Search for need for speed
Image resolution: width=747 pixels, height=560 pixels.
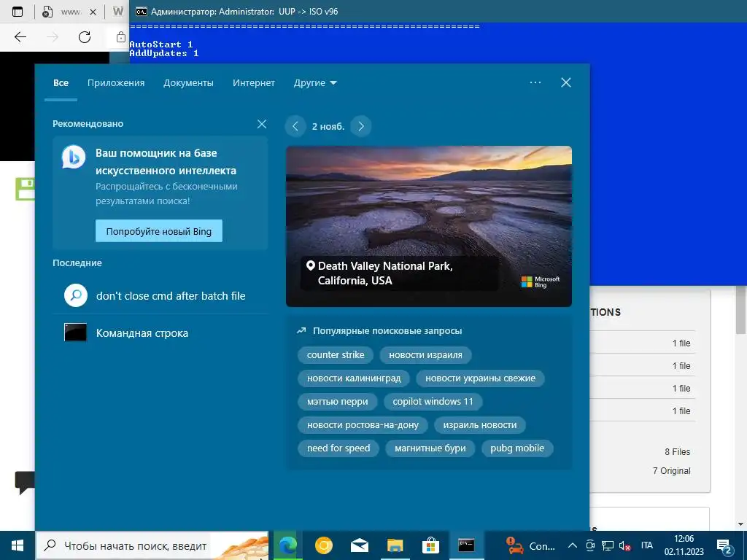pos(338,448)
